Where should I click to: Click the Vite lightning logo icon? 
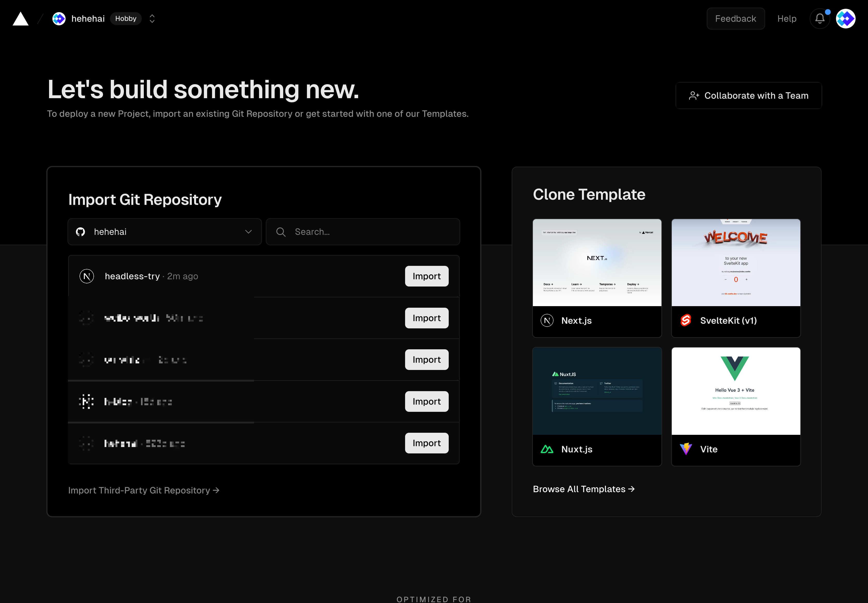pos(686,449)
